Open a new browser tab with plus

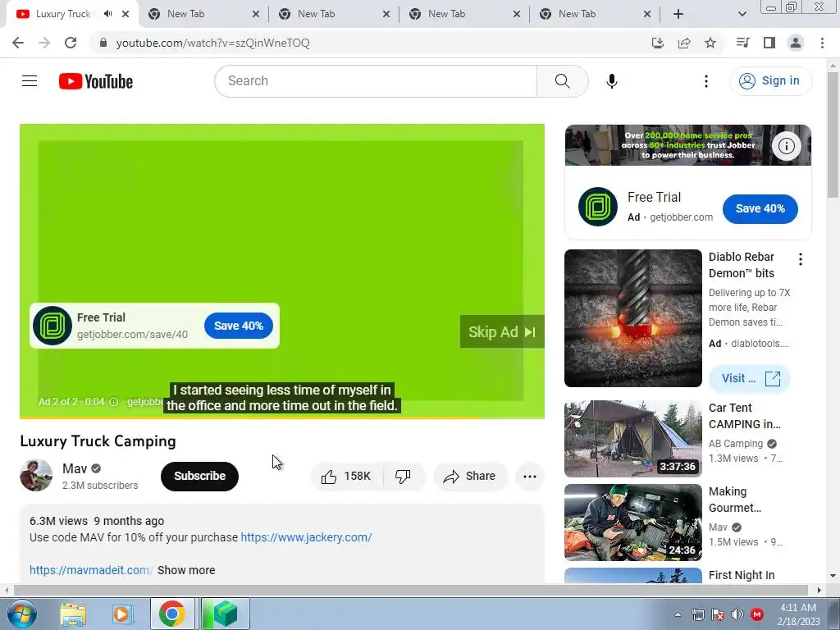[678, 14]
